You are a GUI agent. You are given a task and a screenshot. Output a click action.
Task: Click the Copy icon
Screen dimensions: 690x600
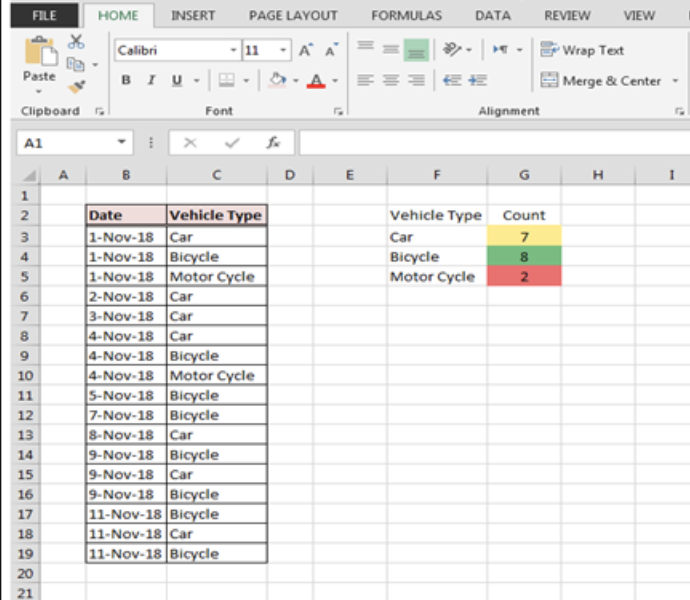76,64
